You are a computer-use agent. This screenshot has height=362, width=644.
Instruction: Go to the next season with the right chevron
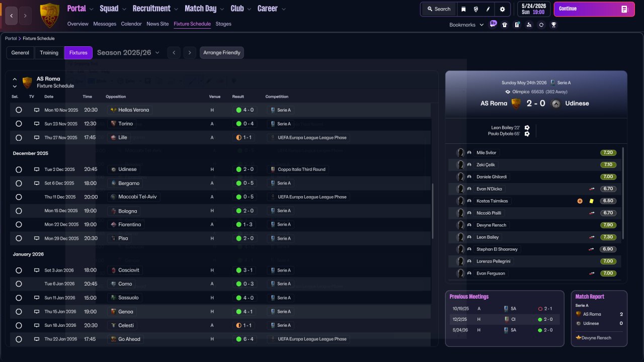click(x=190, y=53)
